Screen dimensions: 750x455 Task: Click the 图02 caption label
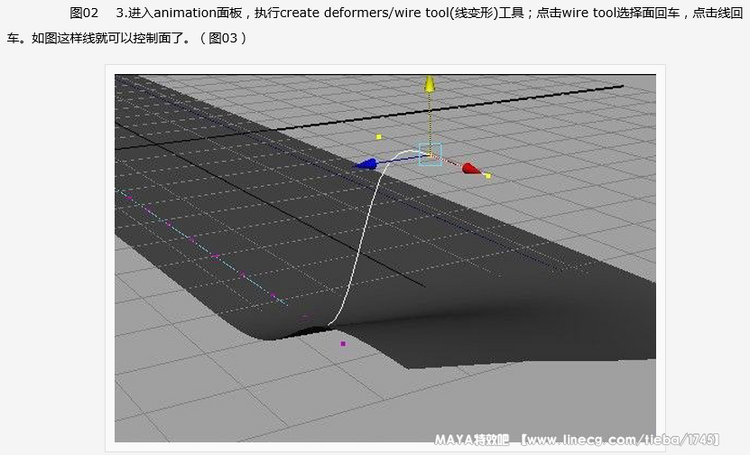(x=84, y=14)
